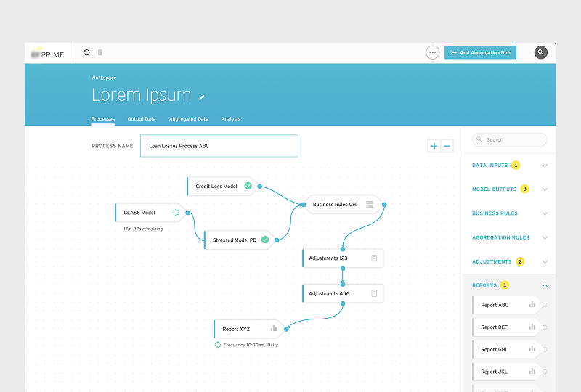The width and height of the screenshot is (581, 392).
Task: Expand the Data Inputs section chevron
Action: [545, 166]
